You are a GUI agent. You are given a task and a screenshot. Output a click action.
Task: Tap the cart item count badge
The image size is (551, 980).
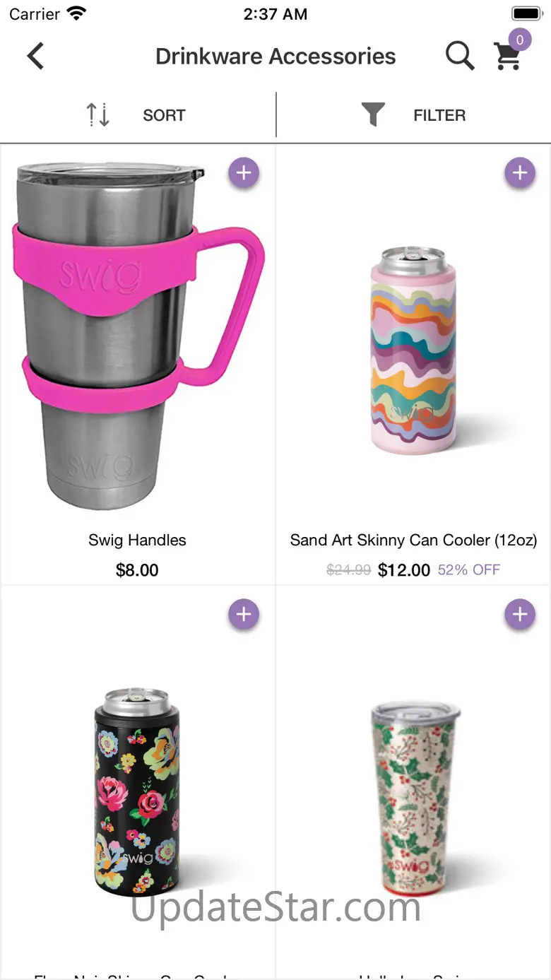click(x=520, y=40)
